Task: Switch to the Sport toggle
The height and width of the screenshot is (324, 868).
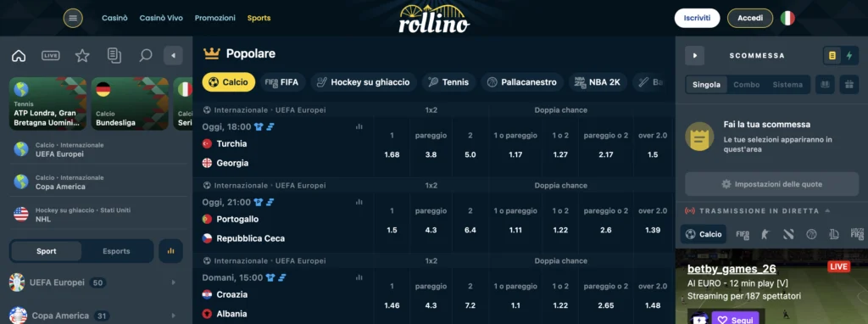Action: 47,251
